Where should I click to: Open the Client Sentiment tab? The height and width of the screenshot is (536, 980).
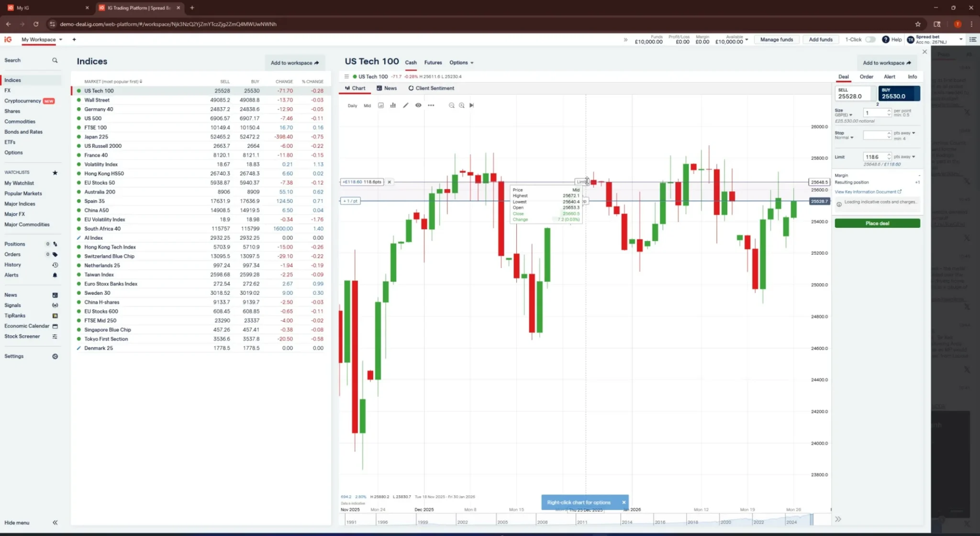pos(431,88)
